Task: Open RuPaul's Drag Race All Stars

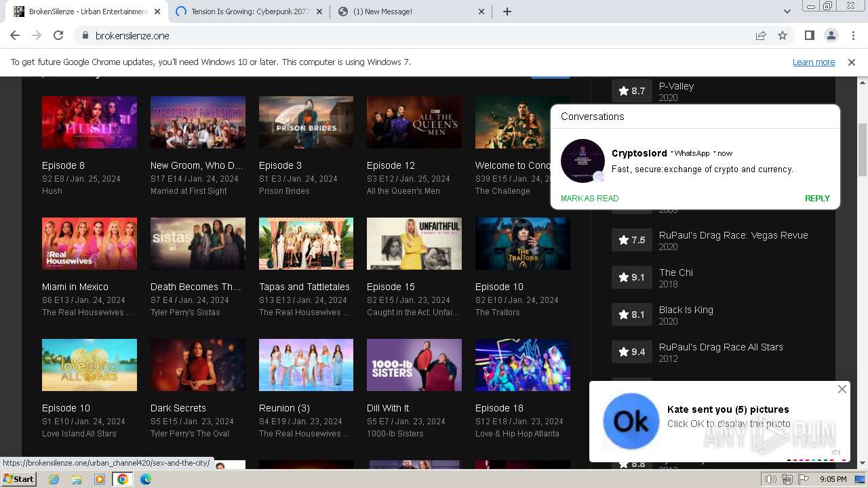Action: tap(721, 347)
